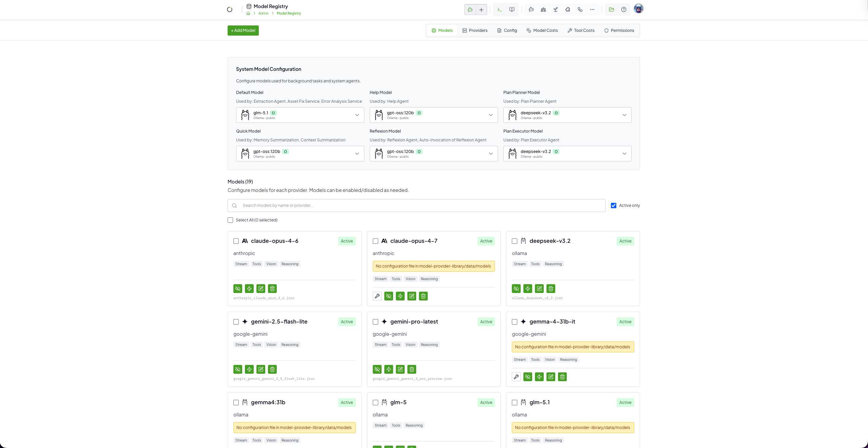Select the gemini-2.5-flash-lite checkbox
The image size is (868, 448).
point(236,322)
